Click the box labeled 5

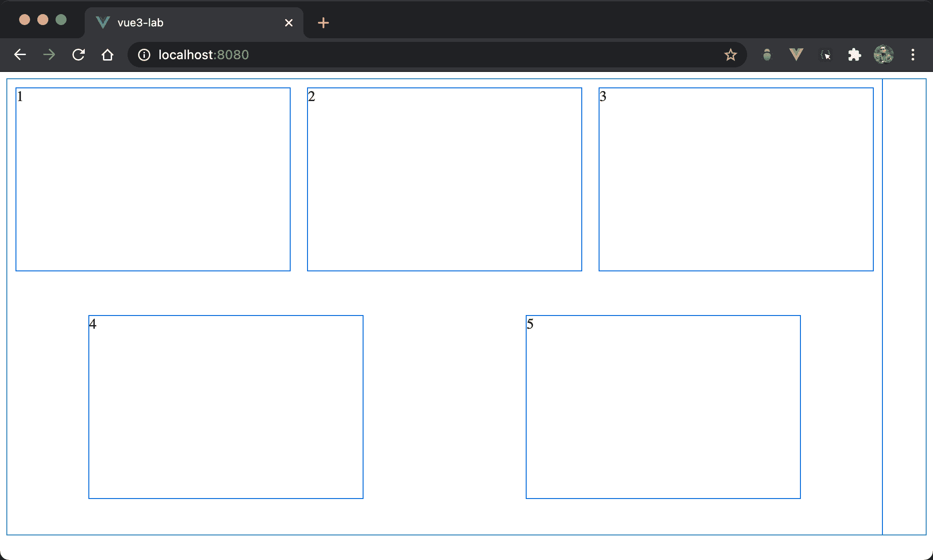pyautogui.click(x=663, y=407)
